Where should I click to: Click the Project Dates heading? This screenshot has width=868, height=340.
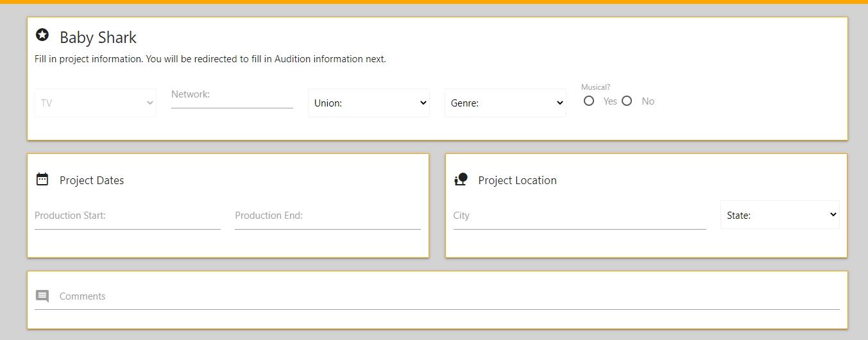(92, 180)
